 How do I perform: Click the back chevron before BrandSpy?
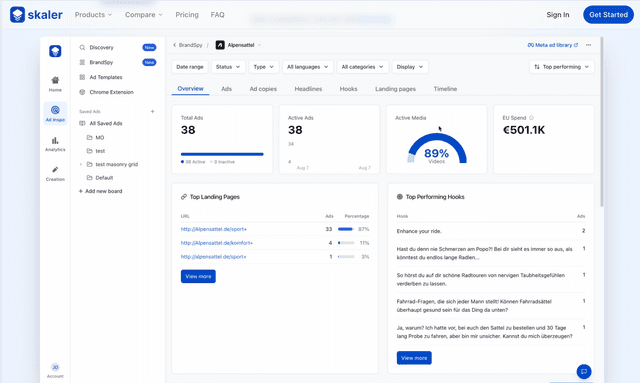tap(175, 45)
